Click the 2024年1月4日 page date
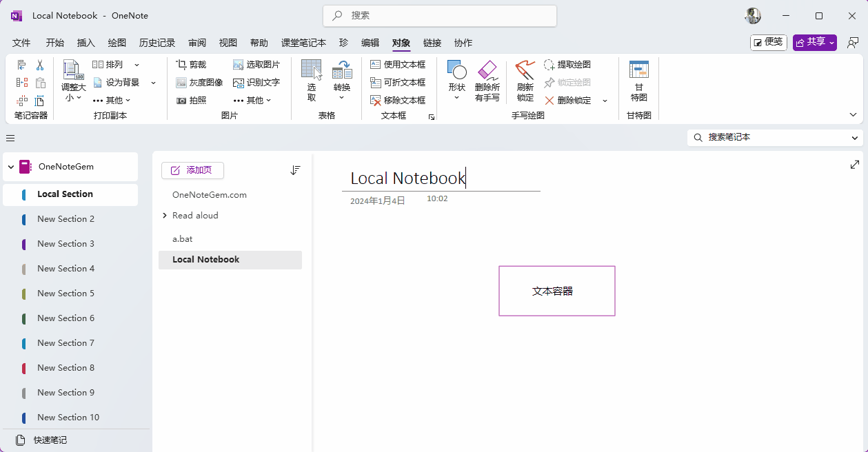868x452 pixels. [378, 201]
